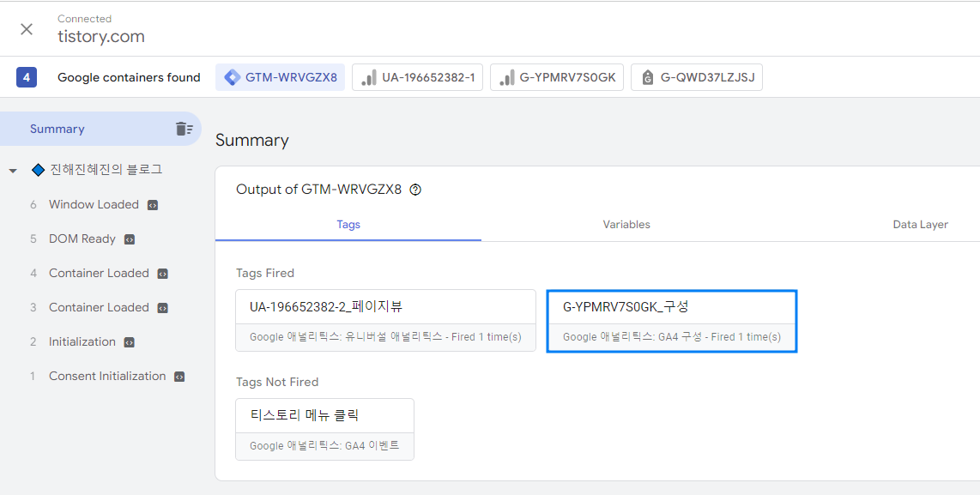Screen dimensions: 980x495
Task: Click the 'Connected' status text
Action: tap(84, 19)
